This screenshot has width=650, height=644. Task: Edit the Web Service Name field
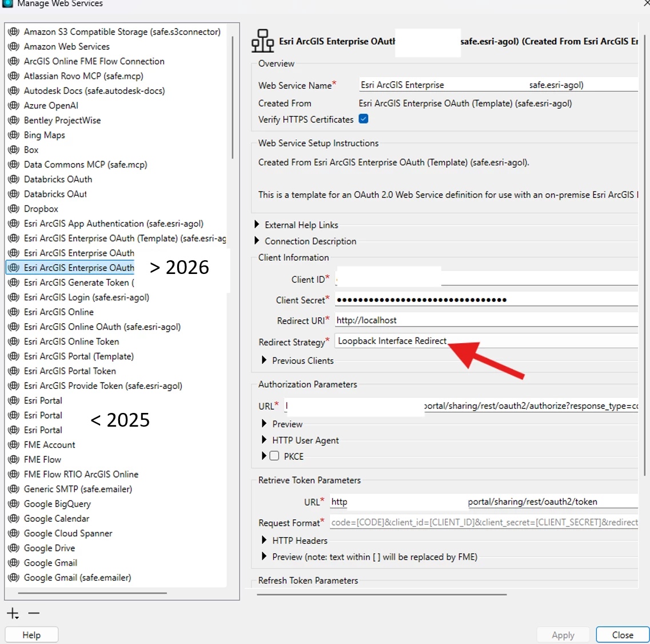[x=498, y=85]
